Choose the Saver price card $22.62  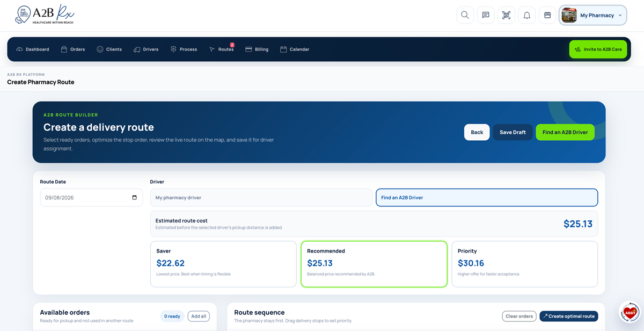coord(223,264)
